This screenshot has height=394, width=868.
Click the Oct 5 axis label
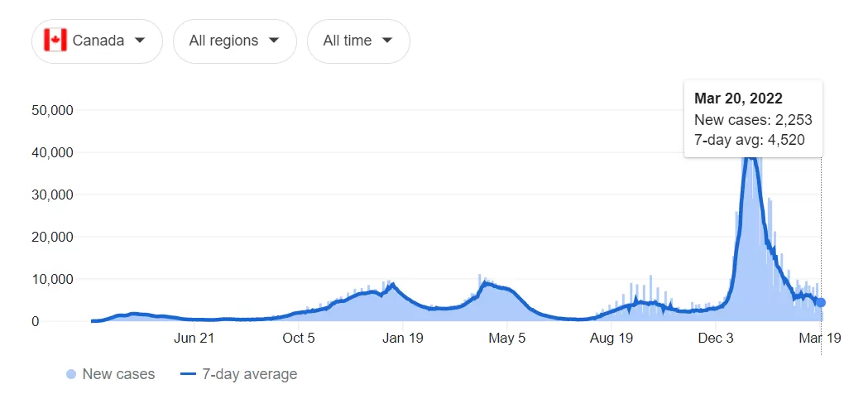[299, 338]
